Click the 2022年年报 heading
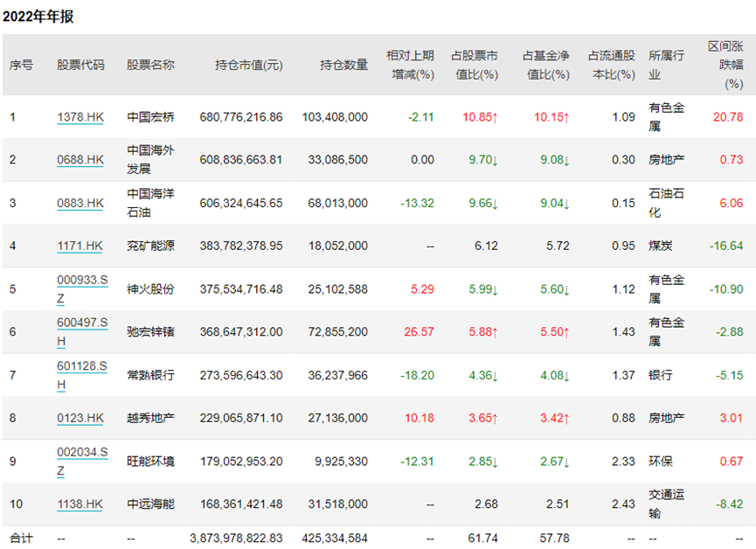Image resolution: width=756 pixels, height=549 pixels. point(38,17)
